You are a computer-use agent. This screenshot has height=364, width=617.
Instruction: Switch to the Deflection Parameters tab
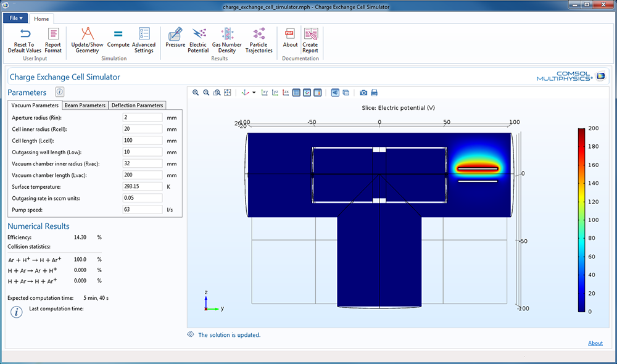tap(137, 105)
